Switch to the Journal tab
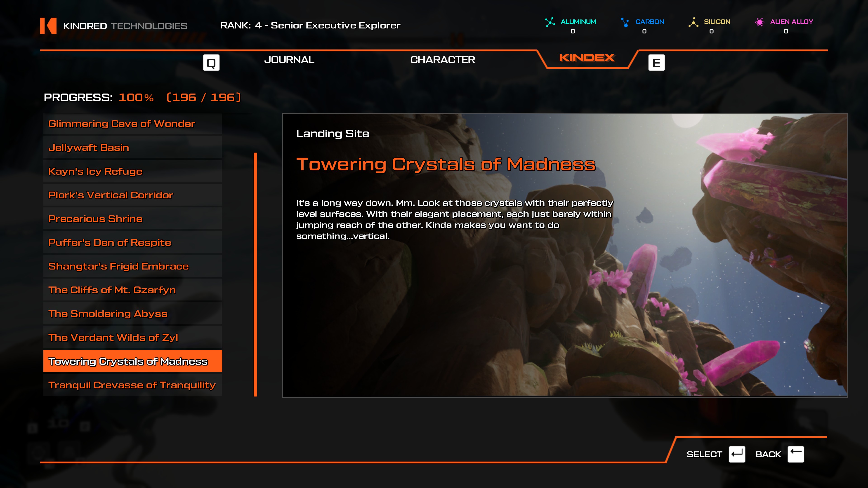Screen dimensions: 868x488 pos(289,60)
